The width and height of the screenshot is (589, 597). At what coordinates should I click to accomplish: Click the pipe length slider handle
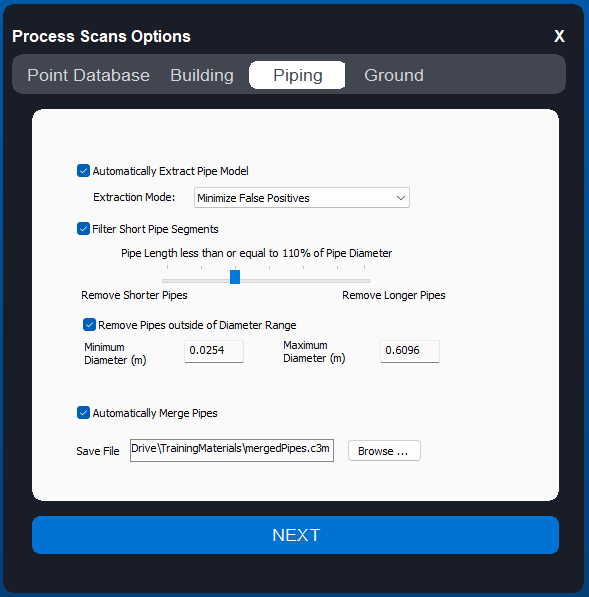point(235,277)
